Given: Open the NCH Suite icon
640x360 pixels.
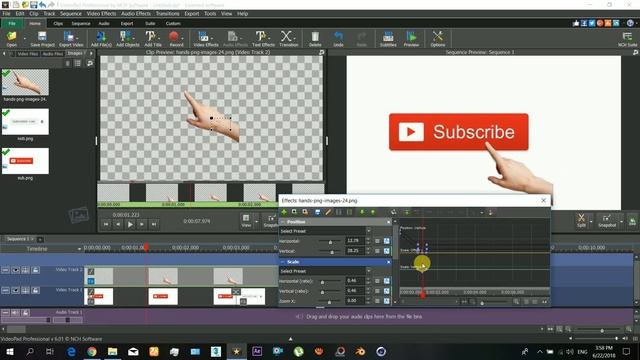Looking at the screenshot, I should pos(627,37).
